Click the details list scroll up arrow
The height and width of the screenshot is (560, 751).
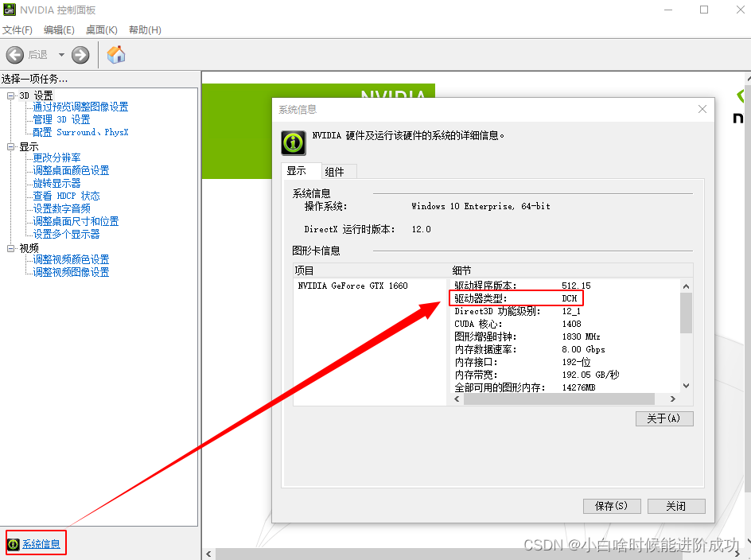(686, 286)
